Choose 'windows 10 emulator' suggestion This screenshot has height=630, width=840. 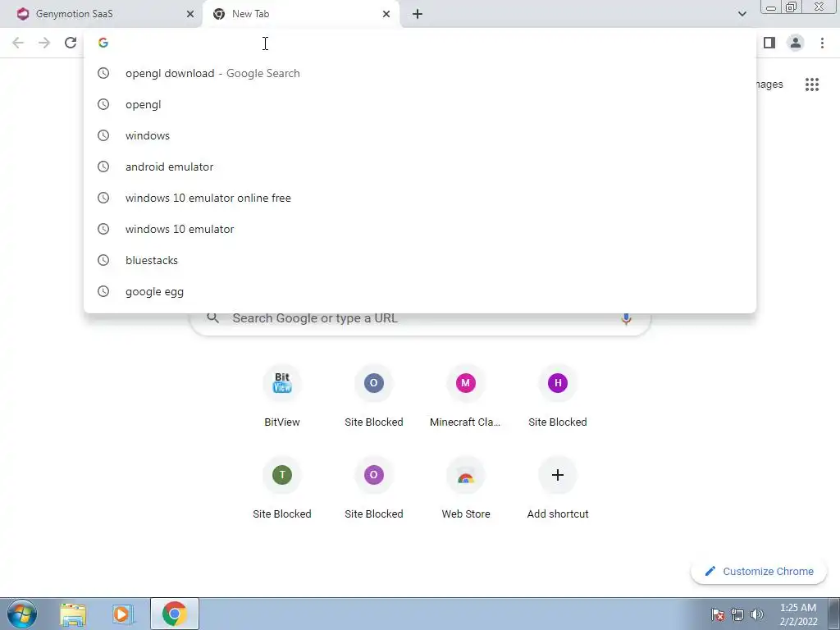[x=420, y=229]
